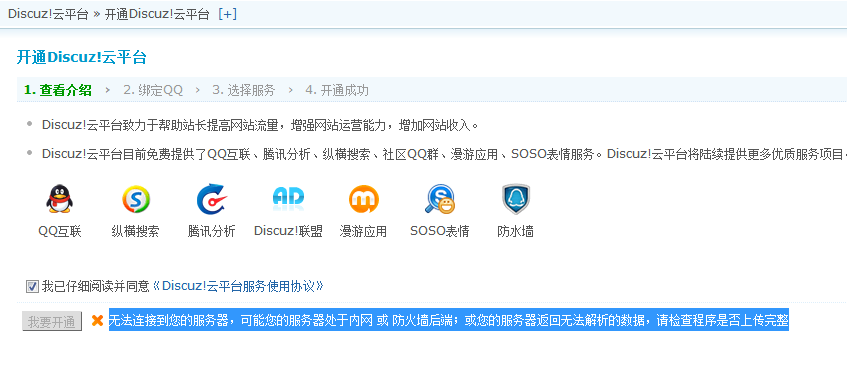847x386 pixels.
Task: Select step 3. 选择服务
Action: [244, 90]
